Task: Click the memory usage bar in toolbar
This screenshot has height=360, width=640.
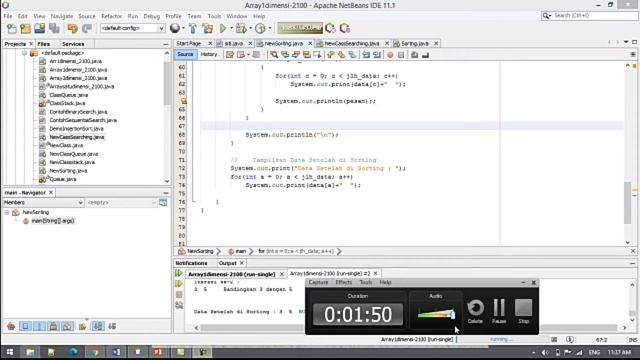Action: [300, 28]
